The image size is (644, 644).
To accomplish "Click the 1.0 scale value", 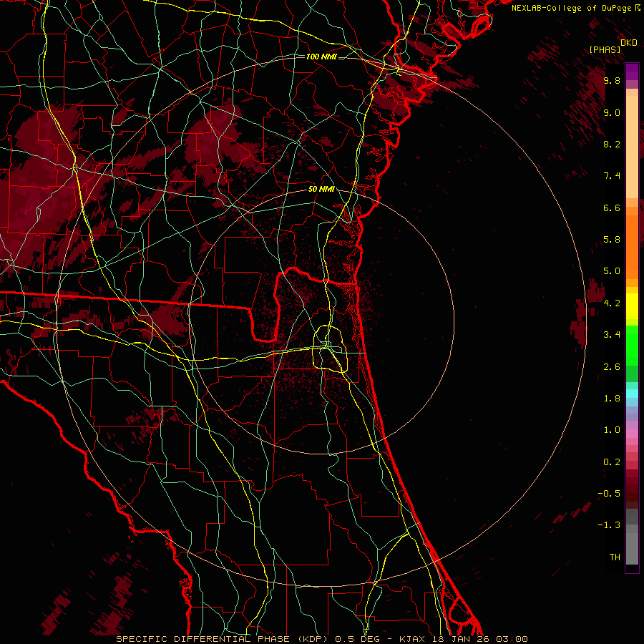I will coord(612,430).
